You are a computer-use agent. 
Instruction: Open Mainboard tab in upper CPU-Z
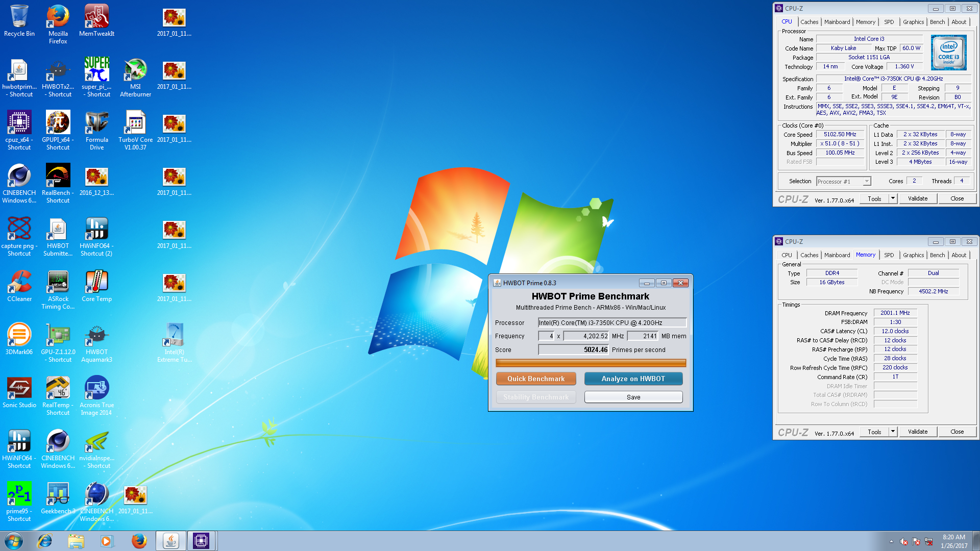tap(837, 22)
